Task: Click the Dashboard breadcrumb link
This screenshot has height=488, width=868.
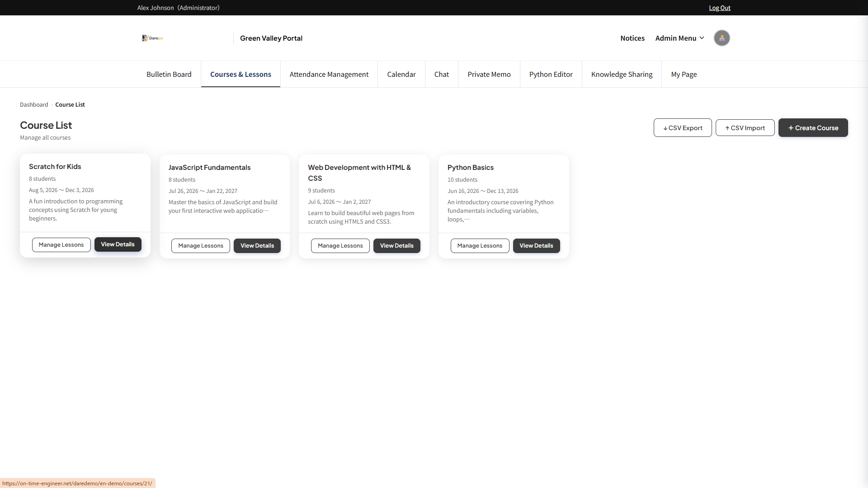Action: 34,104
